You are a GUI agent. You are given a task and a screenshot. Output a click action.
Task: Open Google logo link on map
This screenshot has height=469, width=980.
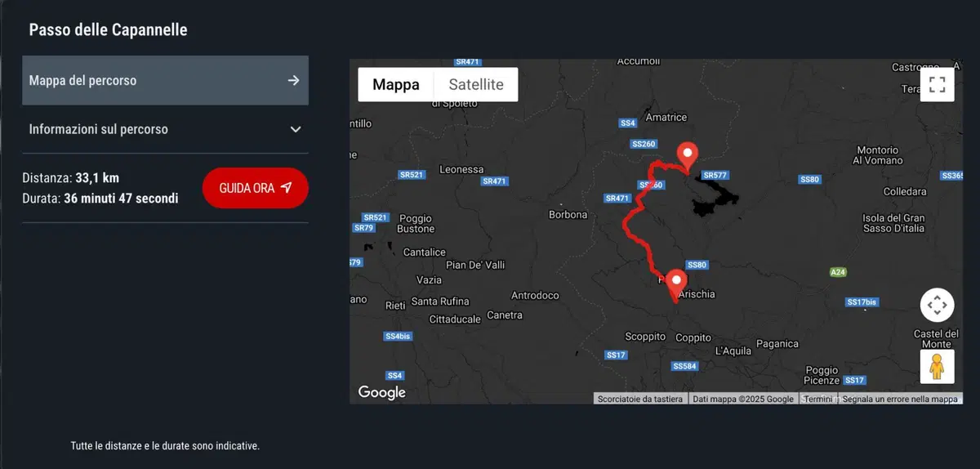pyautogui.click(x=382, y=392)
